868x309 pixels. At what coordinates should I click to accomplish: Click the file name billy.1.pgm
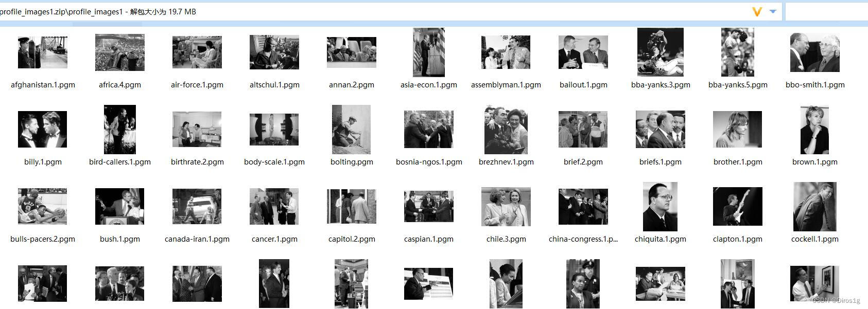tap(43, 162)
